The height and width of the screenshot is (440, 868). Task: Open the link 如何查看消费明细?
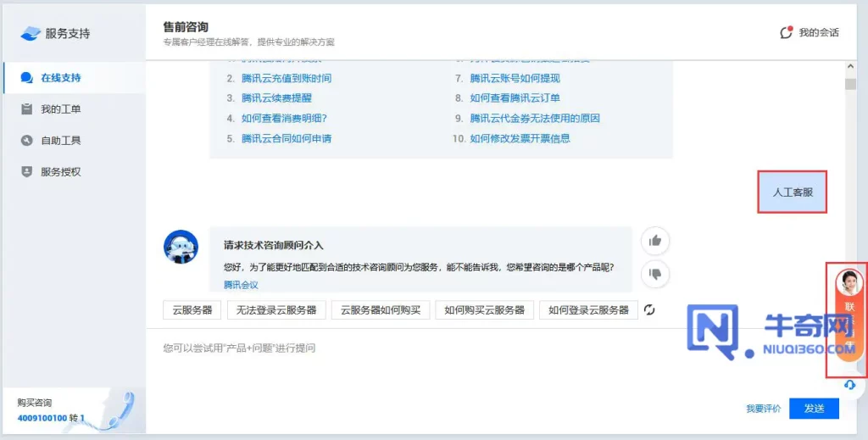coord(284,118)
